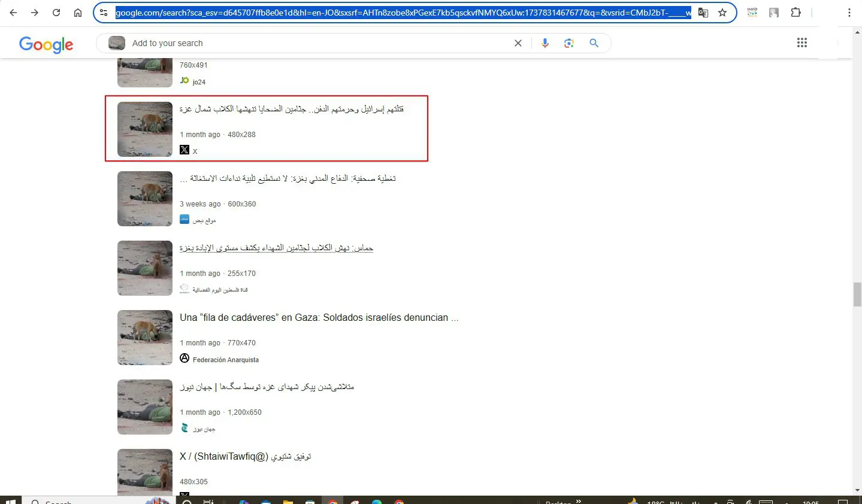Viewport: 862px width, 504px height.
Task: Clear the search box with X icon
Action: pyautogui.click(x=518, y=43)
